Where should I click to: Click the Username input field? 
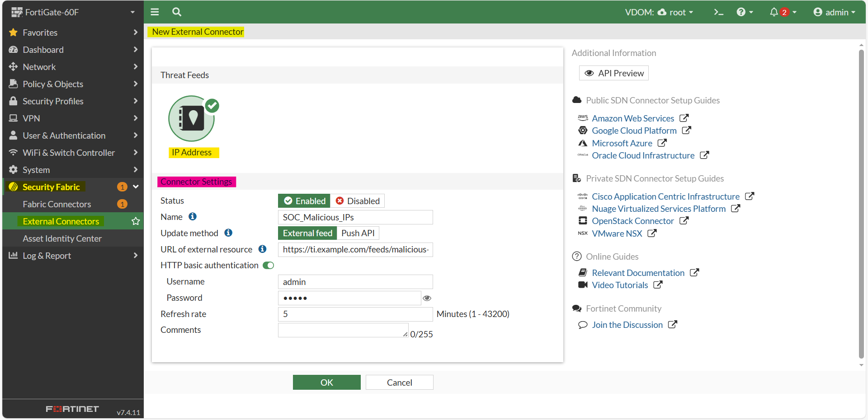click(x=355, y=282)
